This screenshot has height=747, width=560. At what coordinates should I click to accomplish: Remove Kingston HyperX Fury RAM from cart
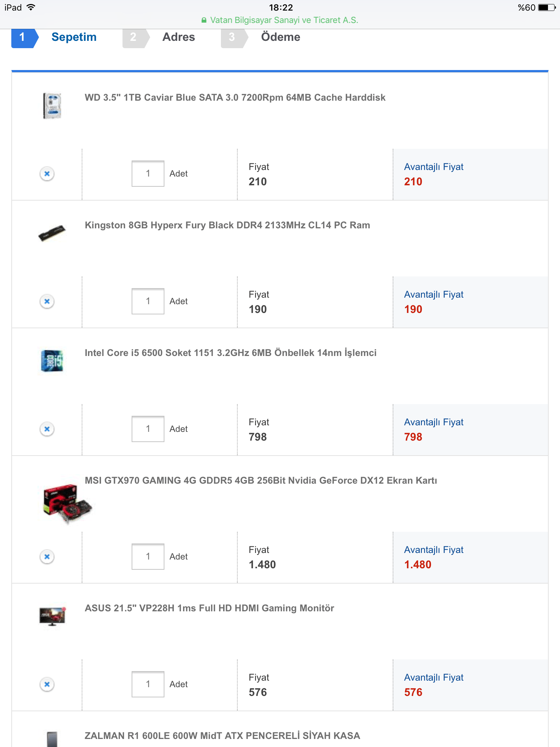(47, 301)
